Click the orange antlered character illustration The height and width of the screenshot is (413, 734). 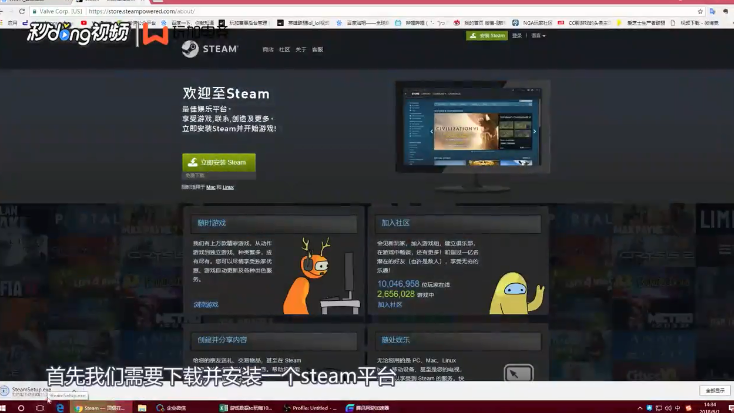309,276
